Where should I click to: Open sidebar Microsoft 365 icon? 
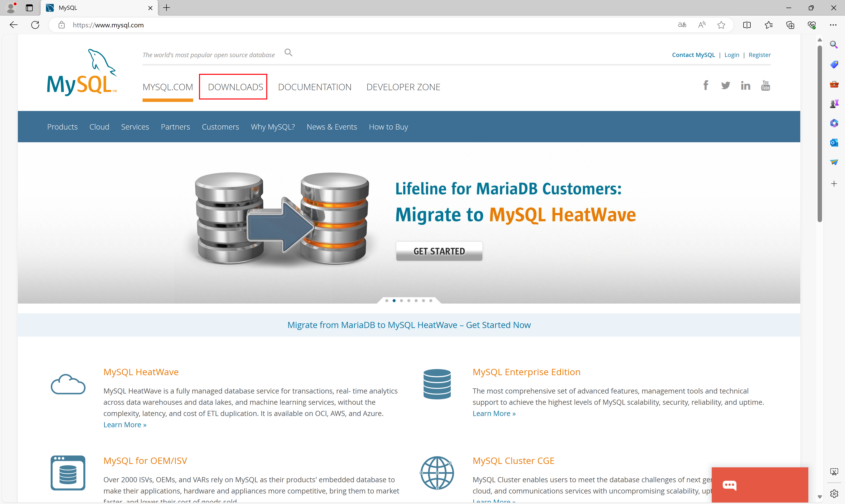pyautogui.click(x=834, y=123)
